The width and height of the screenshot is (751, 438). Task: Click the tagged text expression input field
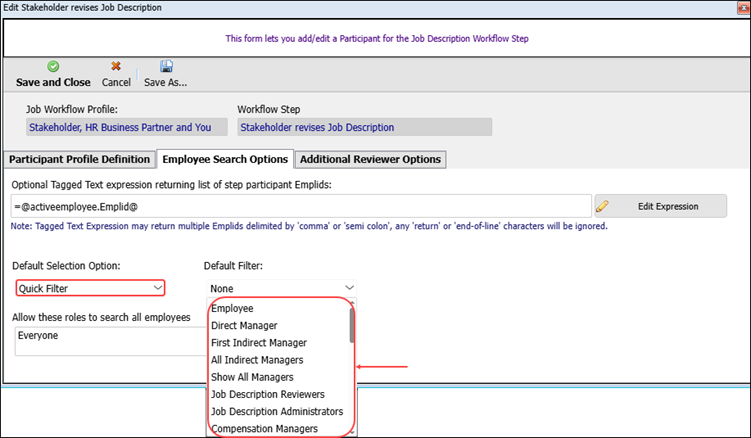pos(300,206)
